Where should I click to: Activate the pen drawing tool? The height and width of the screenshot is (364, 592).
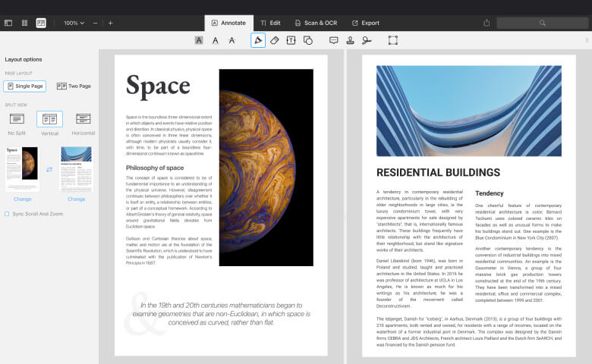tap(258, 40)
